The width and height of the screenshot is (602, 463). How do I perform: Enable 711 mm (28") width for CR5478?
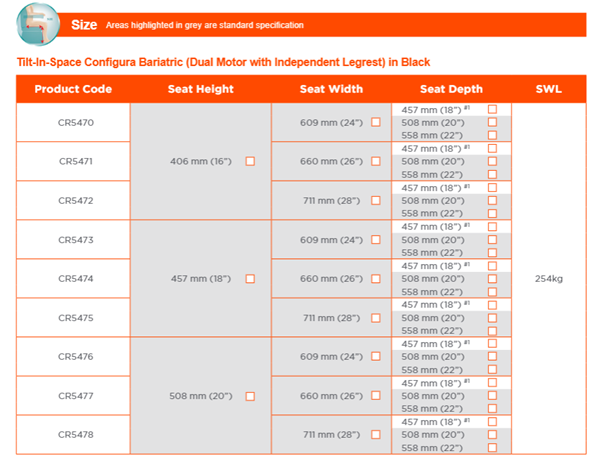click(x=376, y=435)
